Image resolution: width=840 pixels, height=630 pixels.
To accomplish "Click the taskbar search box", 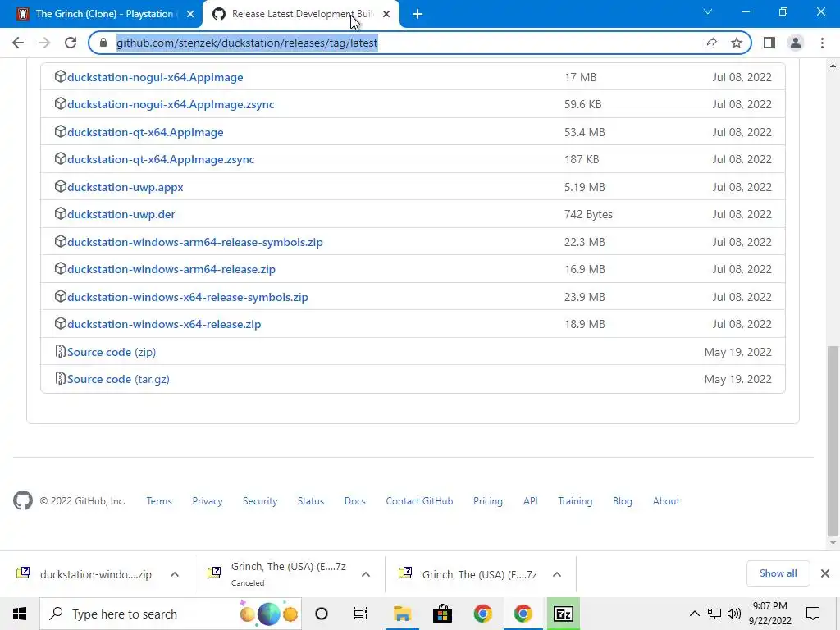I will (171, 614).
